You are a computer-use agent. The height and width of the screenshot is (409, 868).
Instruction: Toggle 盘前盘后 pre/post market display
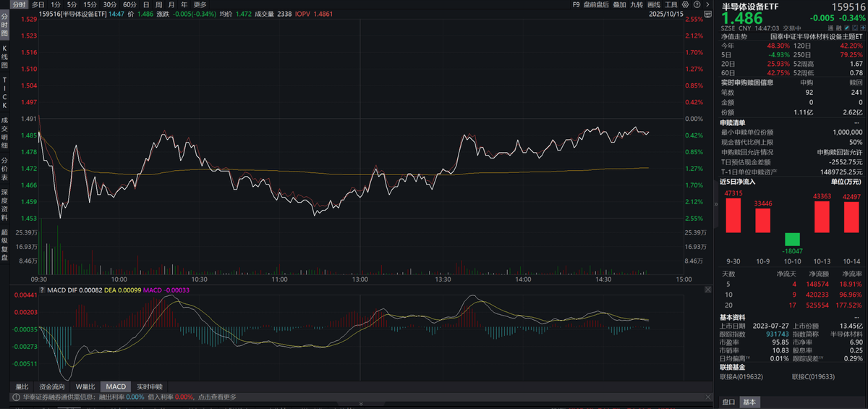(597, 4)
